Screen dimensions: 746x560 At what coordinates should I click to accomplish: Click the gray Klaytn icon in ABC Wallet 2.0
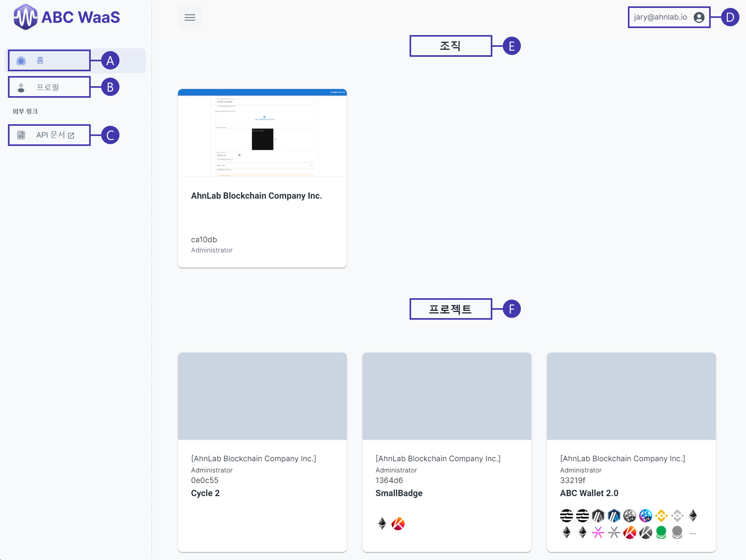coord(646,533)
